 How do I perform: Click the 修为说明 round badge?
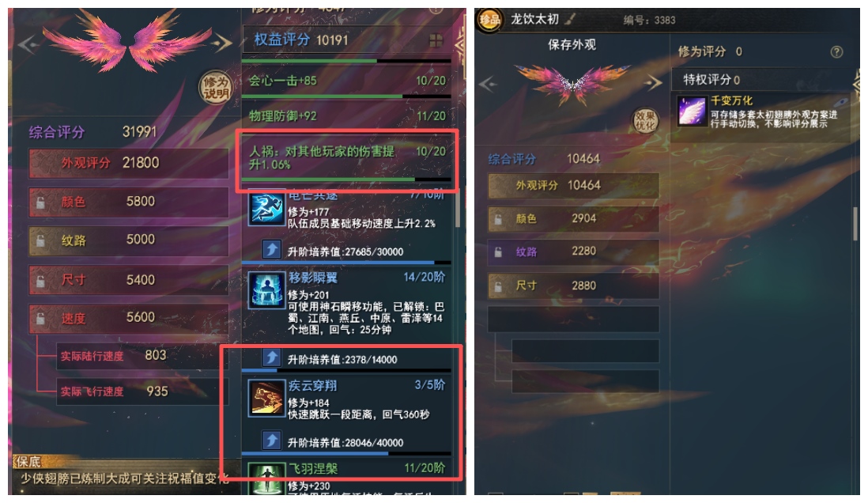tap(215, 88)
